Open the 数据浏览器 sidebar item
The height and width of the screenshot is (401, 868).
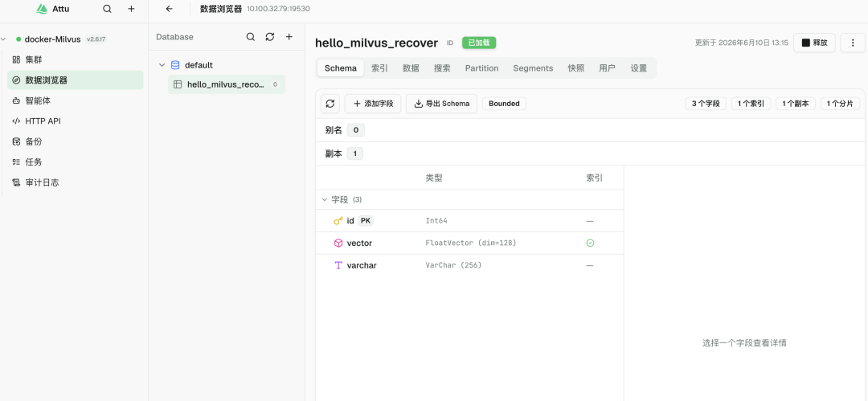76,80
